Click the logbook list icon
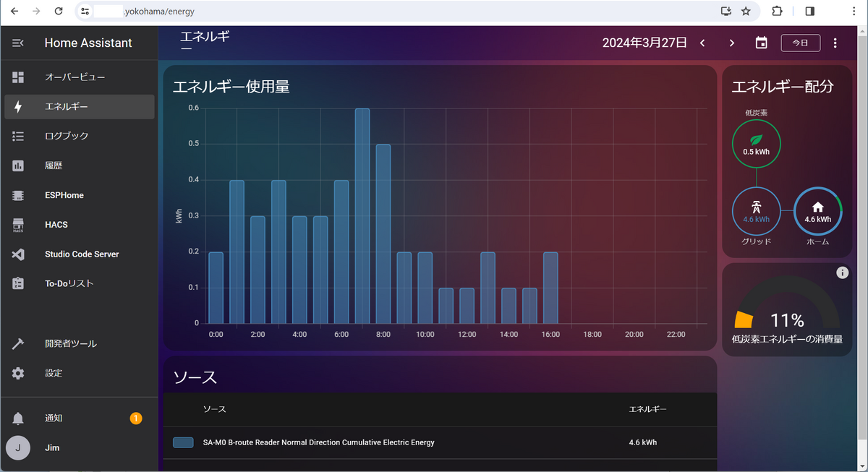Viewport: 868px width, 472px height. click(18, 136)
